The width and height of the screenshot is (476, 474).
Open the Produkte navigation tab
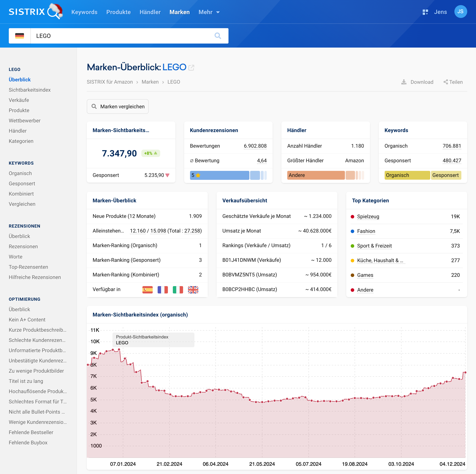(x=118, y=12)
